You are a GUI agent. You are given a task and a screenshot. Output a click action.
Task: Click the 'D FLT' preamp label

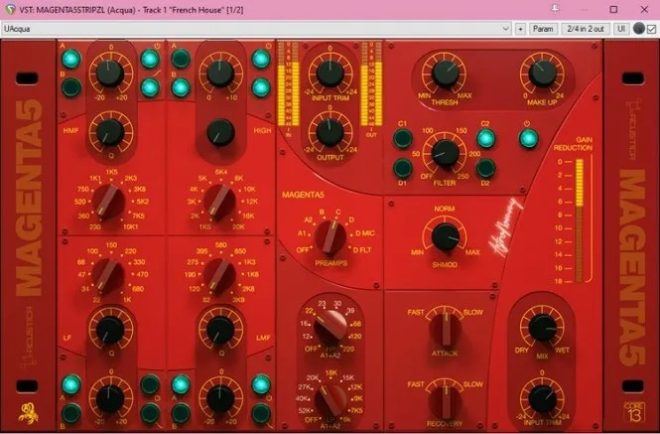(x=362, y=250)
